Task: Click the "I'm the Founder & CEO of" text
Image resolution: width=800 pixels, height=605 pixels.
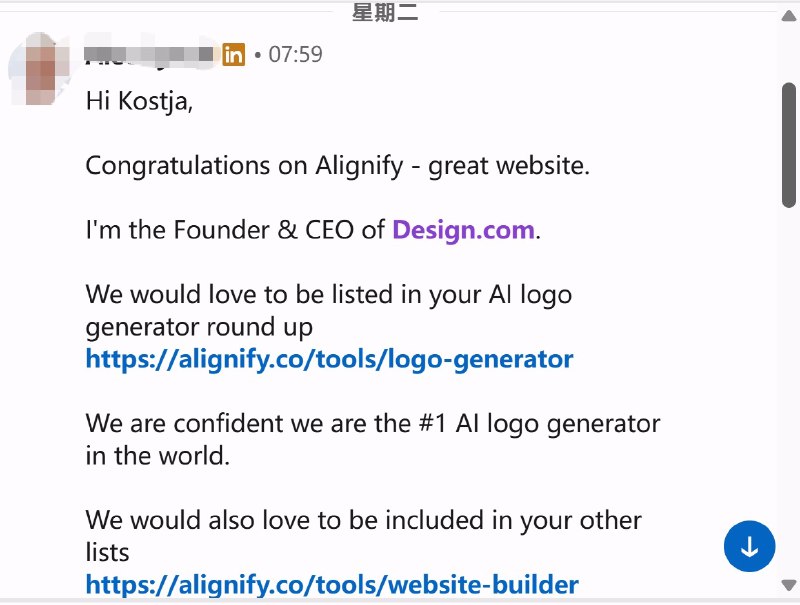Action: (x=236, y=230)
